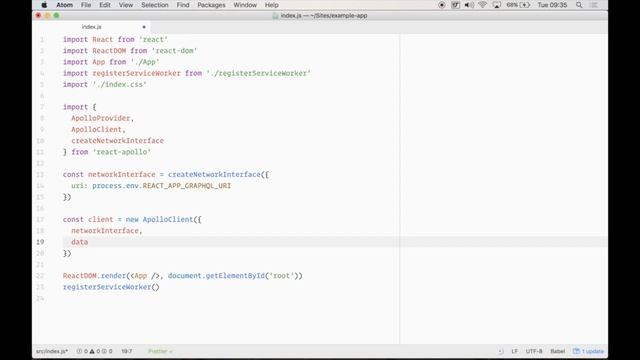Click document.getElementById in the render call
Viewport: 640px width, 360px height.
(216, 276)
